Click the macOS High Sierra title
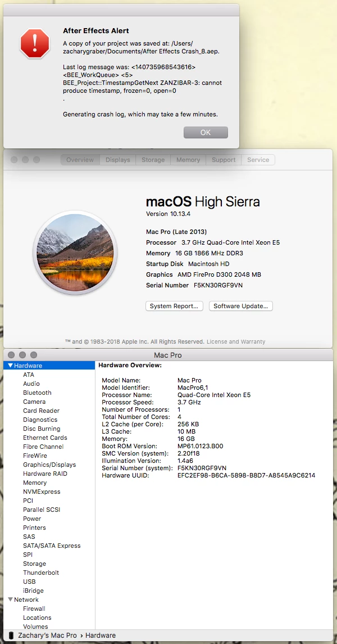This screenshot has height=644, width=337. point(203,202)
